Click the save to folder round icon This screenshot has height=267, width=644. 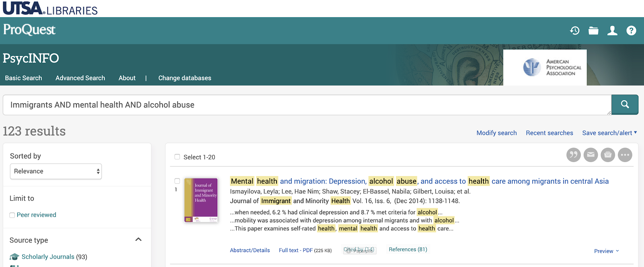[x=608, y=155]
